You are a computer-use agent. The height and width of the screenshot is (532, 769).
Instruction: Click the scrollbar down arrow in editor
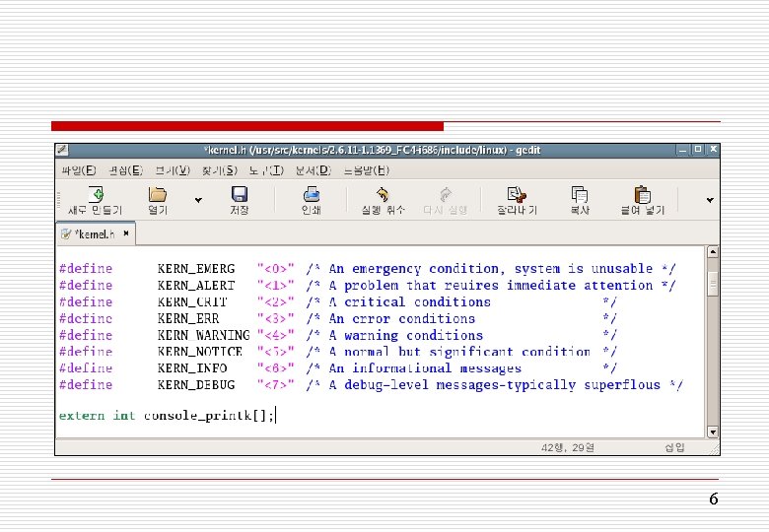[713, 432]
